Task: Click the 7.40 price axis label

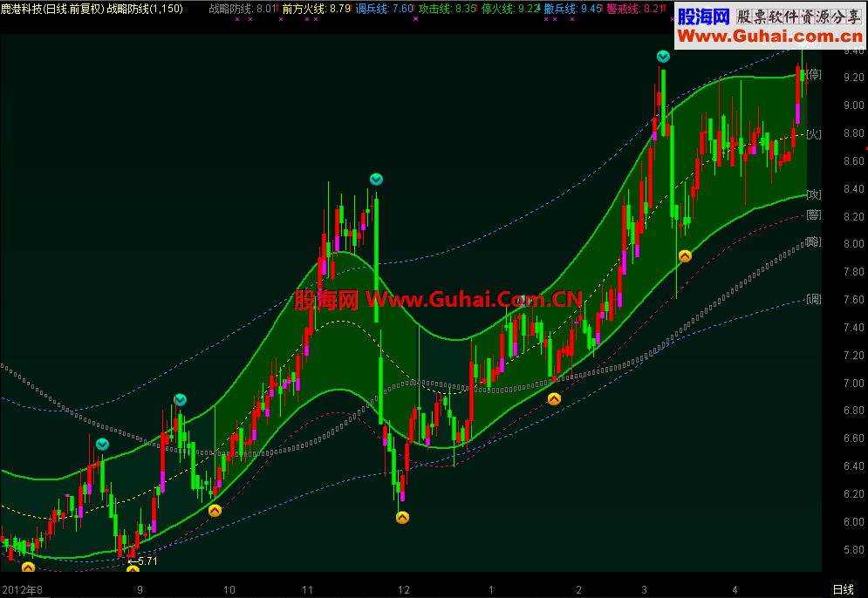Action: tap(854, 328)
